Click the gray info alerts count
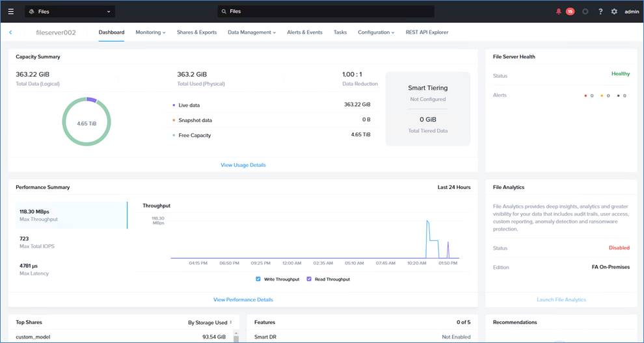The image size is (644, 343). pyautogui.click(x=621, y=95)
